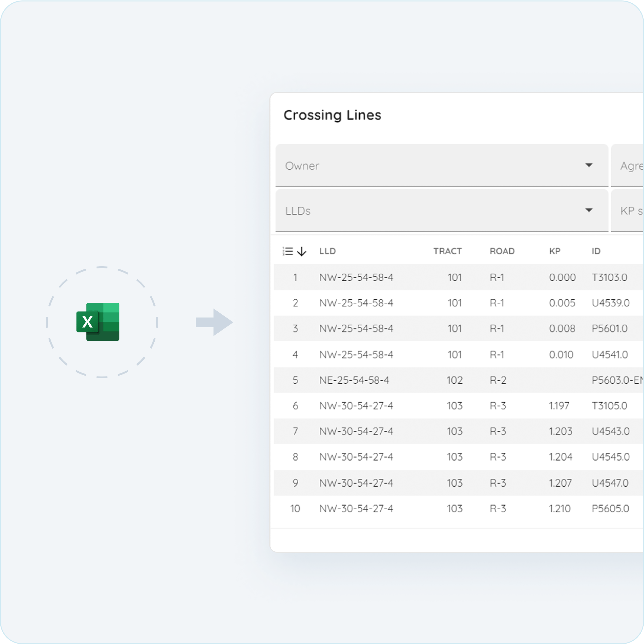644x644 pixels.
Task: Sort by the ID column header
Action: coord(596,251)
